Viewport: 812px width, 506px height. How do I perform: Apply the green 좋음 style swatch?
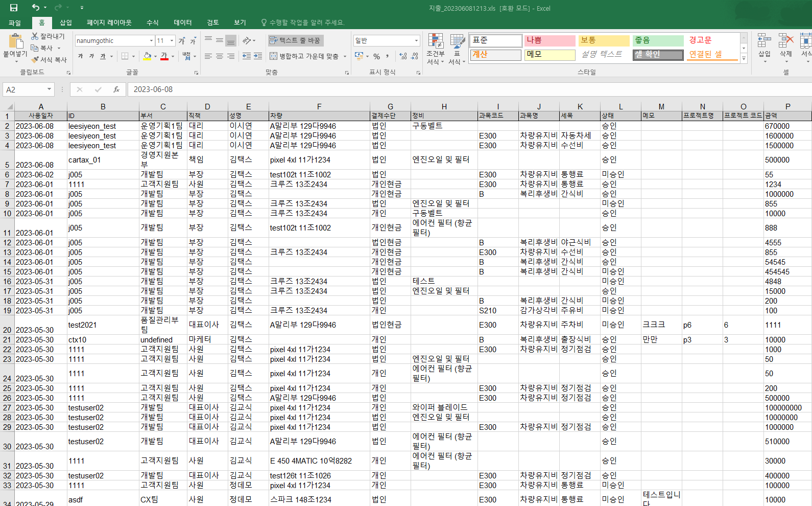coord(658,40)
